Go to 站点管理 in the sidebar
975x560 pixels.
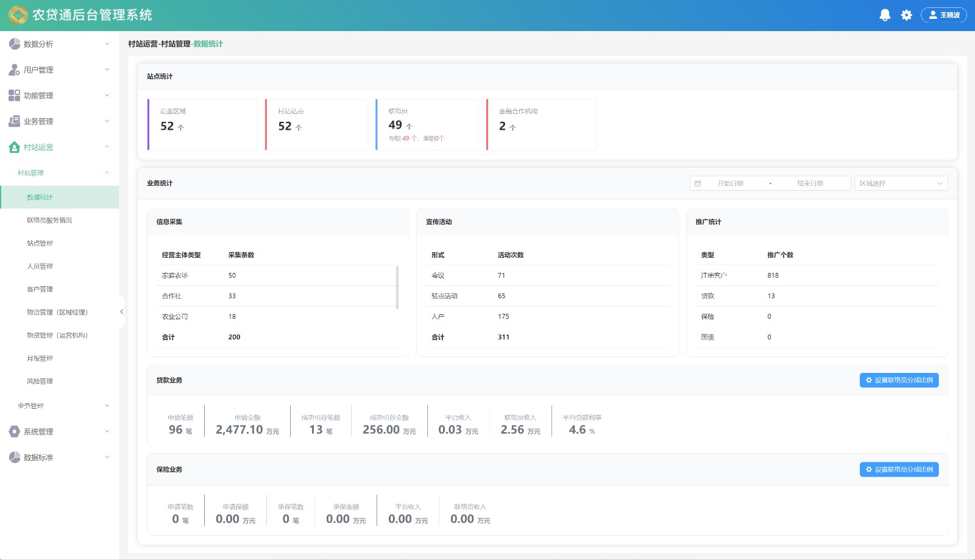[40, 243]
